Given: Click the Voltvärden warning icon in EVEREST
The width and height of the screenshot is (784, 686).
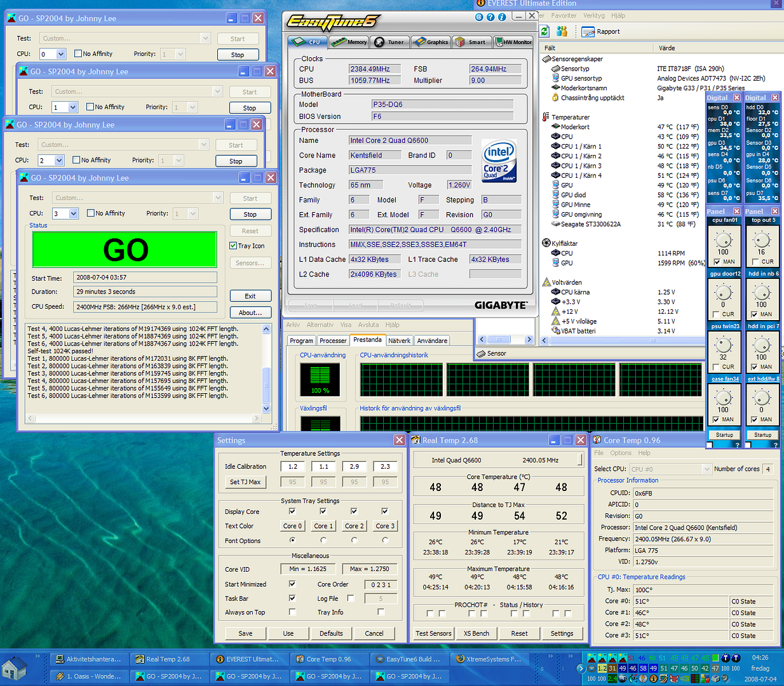Looking at the screenshot, I should (546, 282).
